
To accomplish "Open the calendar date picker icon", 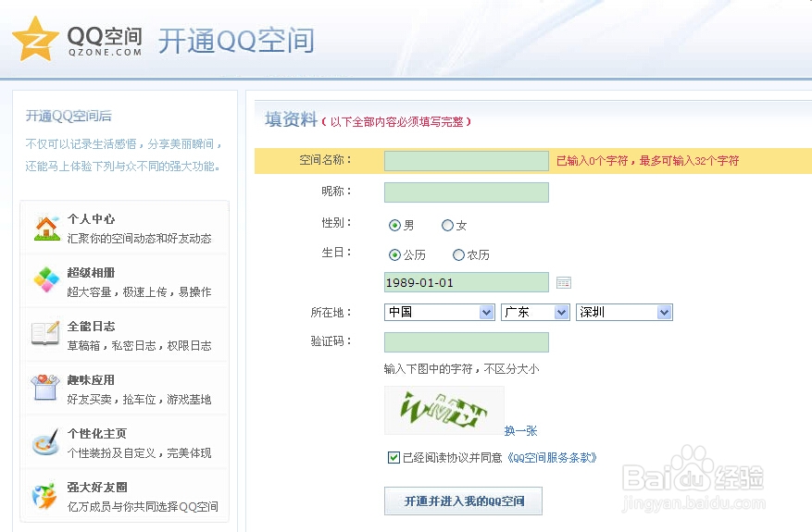I will tap(564, 282).
